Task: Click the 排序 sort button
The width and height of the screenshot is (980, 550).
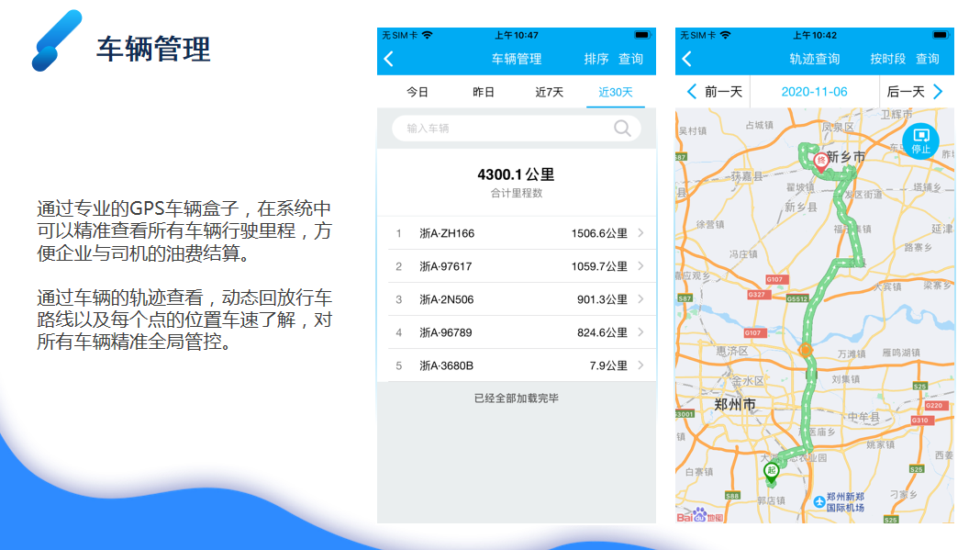Action: click(x=596, y=58)
